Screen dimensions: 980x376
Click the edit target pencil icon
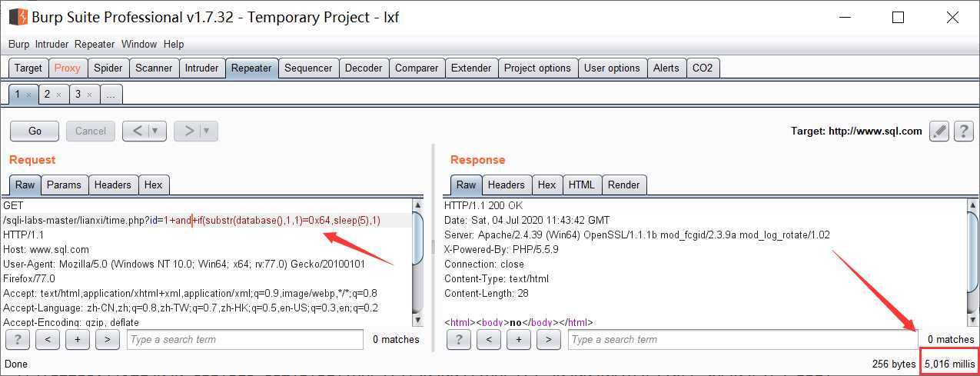(x=938, y=131)
